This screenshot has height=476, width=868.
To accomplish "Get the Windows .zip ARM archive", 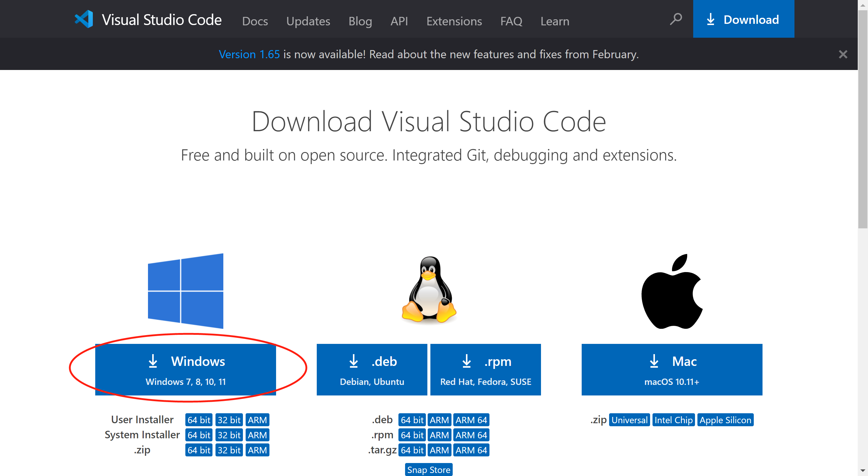I will tap(257, 450).
